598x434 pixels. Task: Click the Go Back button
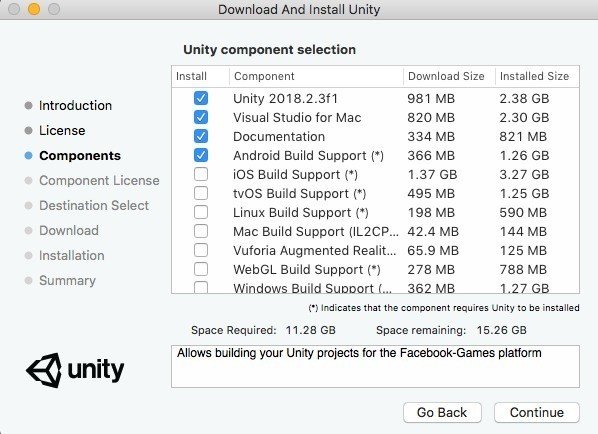(442, 412)
